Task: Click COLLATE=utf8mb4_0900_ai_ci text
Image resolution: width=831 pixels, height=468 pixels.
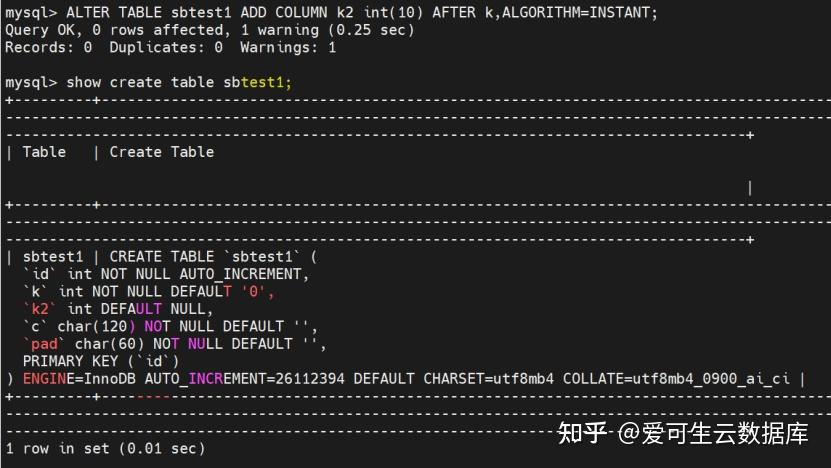Action: click(x=676, y=379)
